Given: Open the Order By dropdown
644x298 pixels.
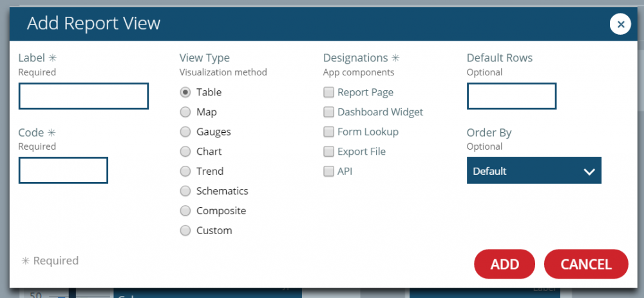Looking at the screenshot, I should (x=534, y=171).
